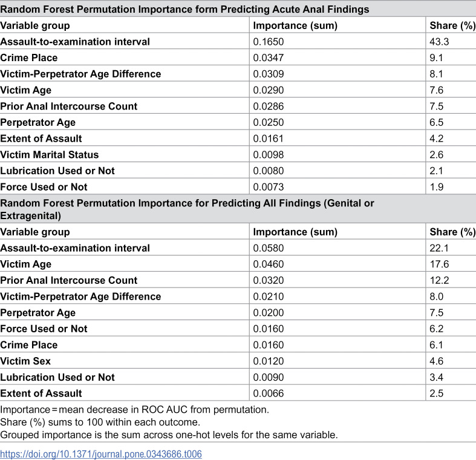Click the Grouped importance footnote text
This screenshot has height=460, width=476.
(x=169, y=435)
